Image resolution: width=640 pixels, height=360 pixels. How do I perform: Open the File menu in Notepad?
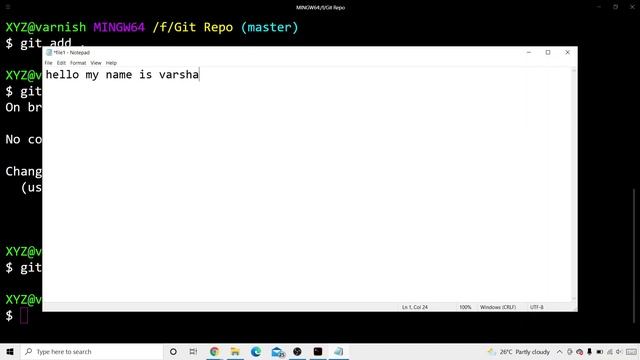[x=49, y=63]
